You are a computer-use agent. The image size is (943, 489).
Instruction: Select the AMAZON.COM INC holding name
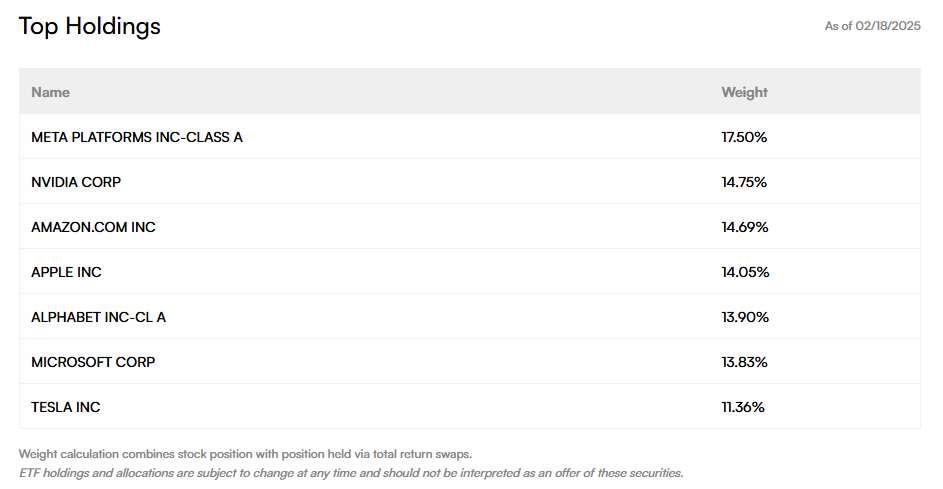tap(93, 227)
